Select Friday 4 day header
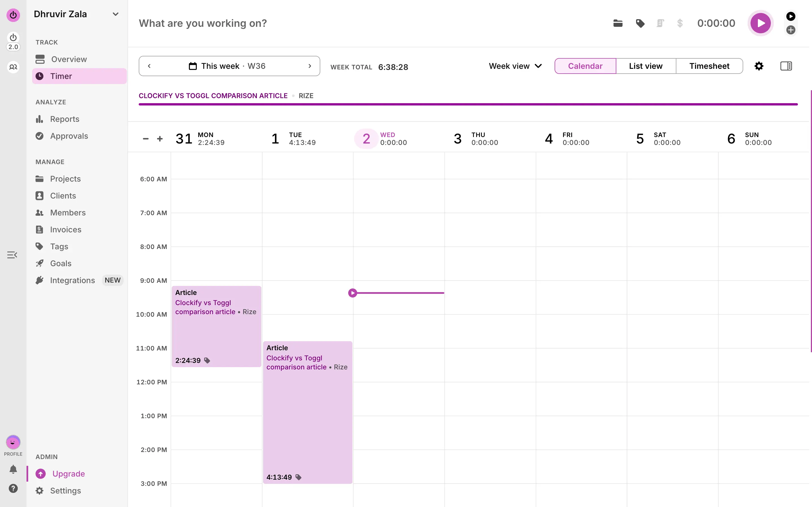 pos(567,138)
